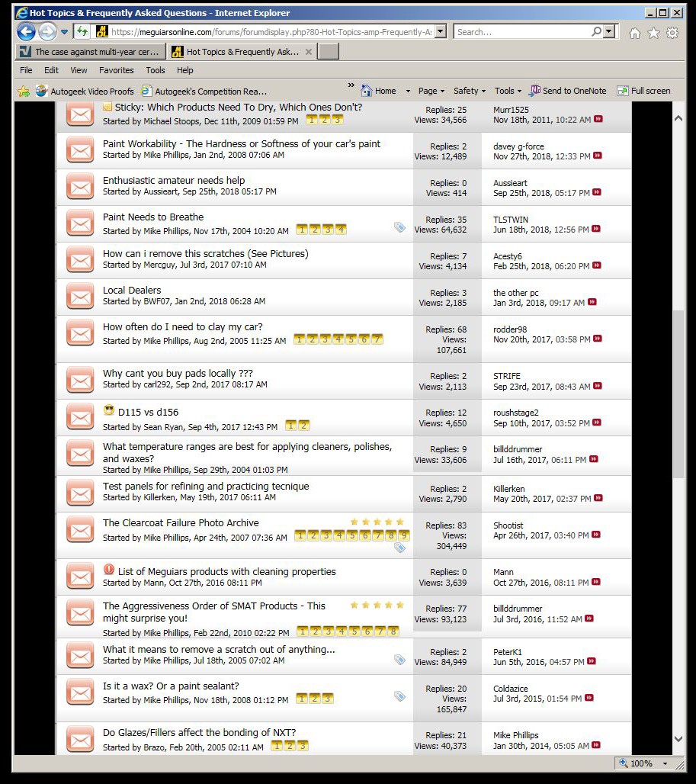This screenshot has width=696, height=784.
Task: Click the address bar URL field
Action: click(271, 32)
